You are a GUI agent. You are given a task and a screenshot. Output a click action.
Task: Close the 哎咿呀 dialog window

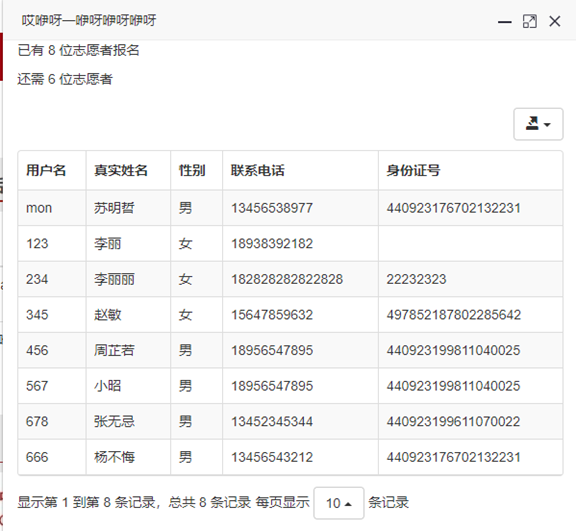555,21
